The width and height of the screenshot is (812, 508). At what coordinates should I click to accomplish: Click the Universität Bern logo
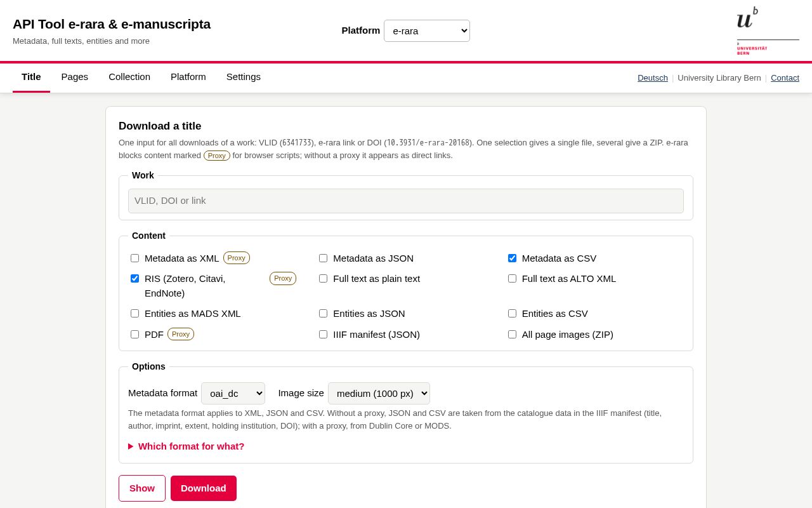[x=768, y=30]
